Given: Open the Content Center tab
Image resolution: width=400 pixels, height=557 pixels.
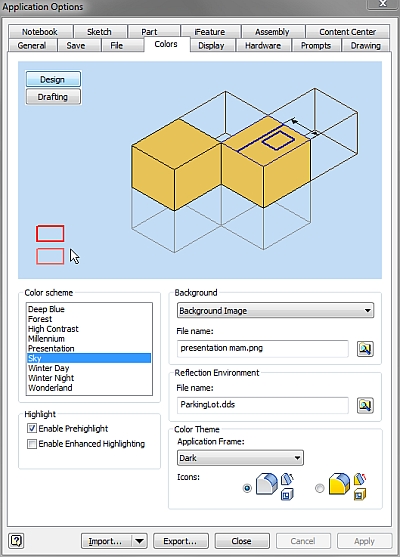Looking at the screenshot, I should 347,32.
